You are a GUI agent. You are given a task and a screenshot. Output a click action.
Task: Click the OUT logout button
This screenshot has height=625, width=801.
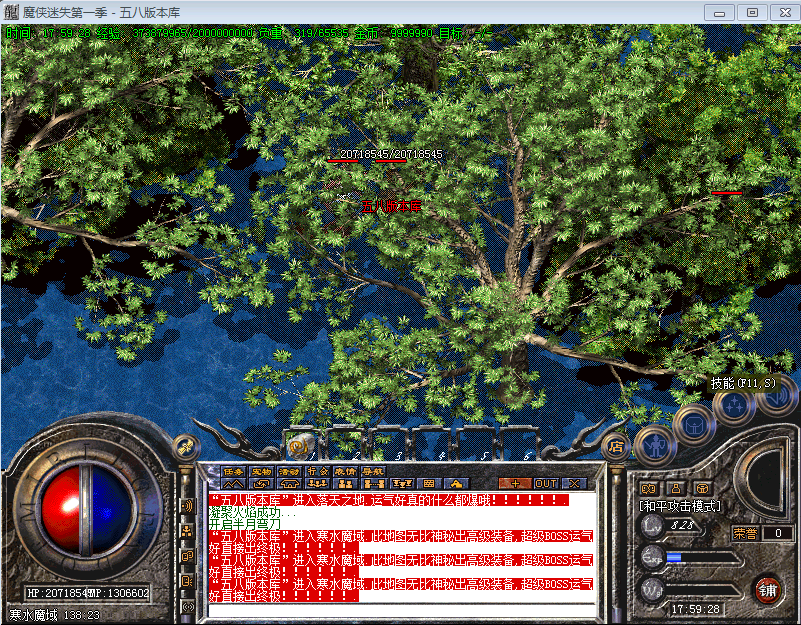tap(546, 483)
